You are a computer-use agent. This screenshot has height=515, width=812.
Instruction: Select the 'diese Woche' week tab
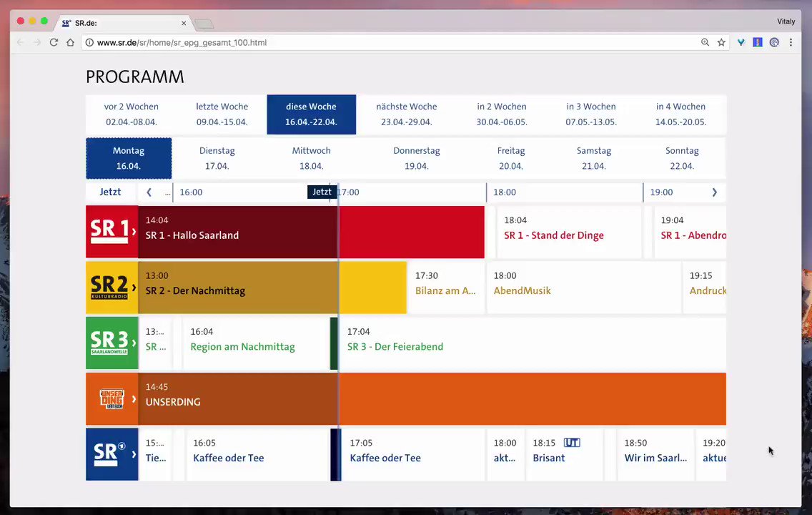(311, 114)
